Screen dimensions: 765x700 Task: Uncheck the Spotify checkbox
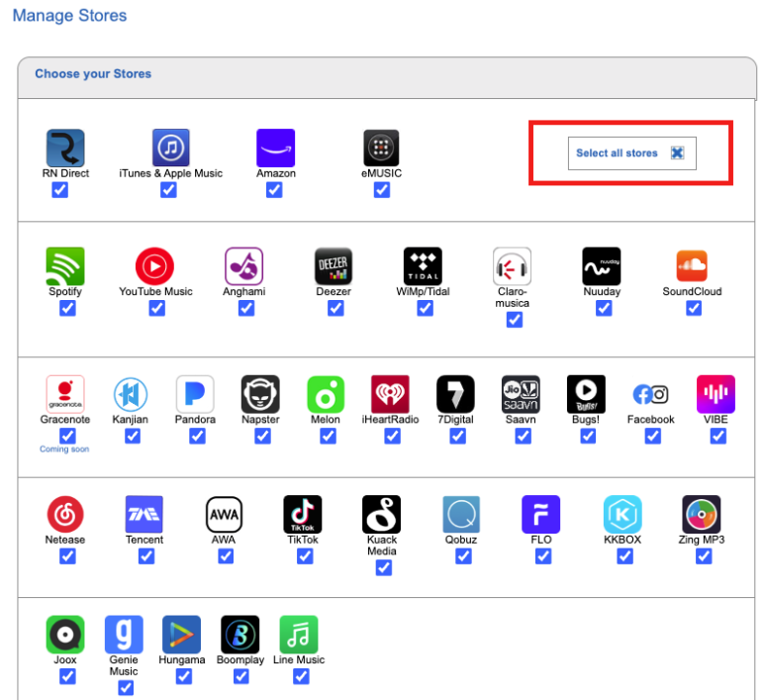68,308
